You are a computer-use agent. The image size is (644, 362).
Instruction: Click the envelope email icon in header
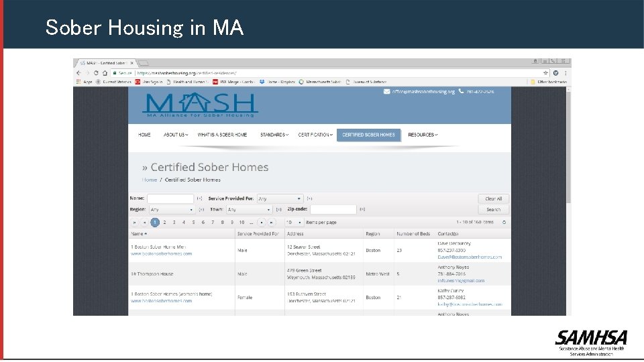[386, 92]
